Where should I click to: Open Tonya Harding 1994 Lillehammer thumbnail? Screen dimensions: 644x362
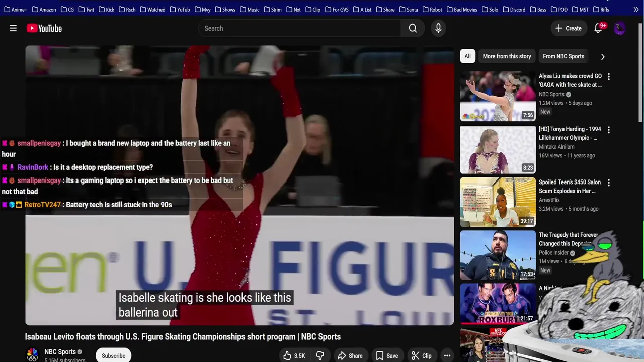pos(498,150)
